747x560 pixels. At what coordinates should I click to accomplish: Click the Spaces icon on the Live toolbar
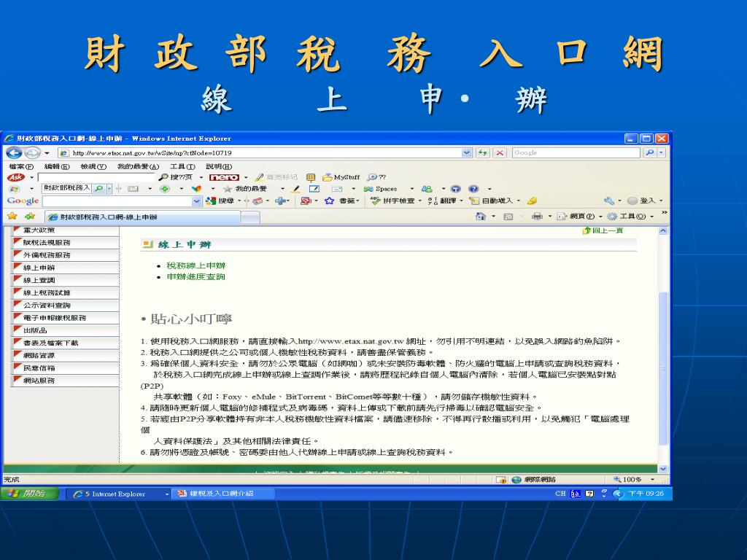pyautogui.click(x=380, y=189)
